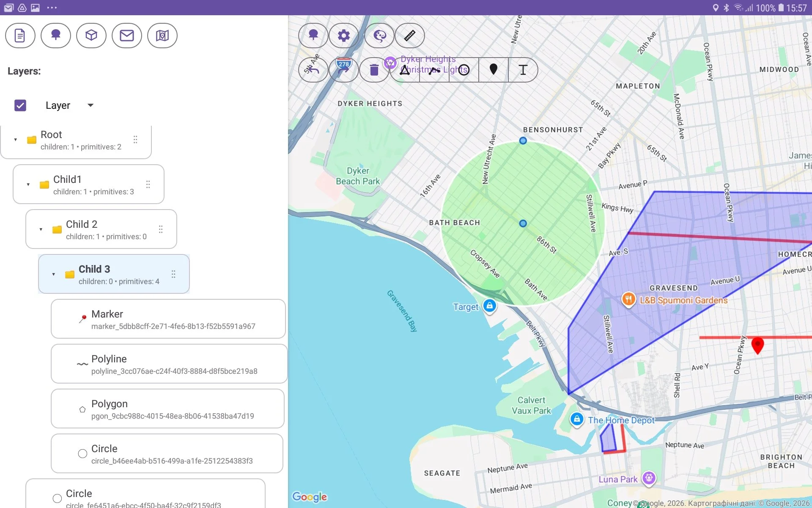Select the circle drawing tool
Screen dimensions: 812x508
point(464,70)
